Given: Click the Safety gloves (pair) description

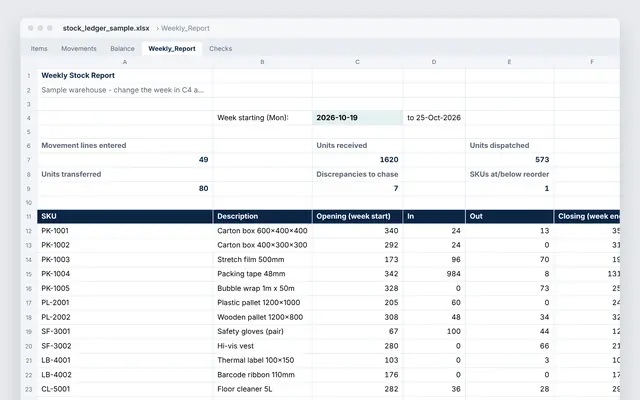Looking at the screenshot, I should click(x=262, y=331).
